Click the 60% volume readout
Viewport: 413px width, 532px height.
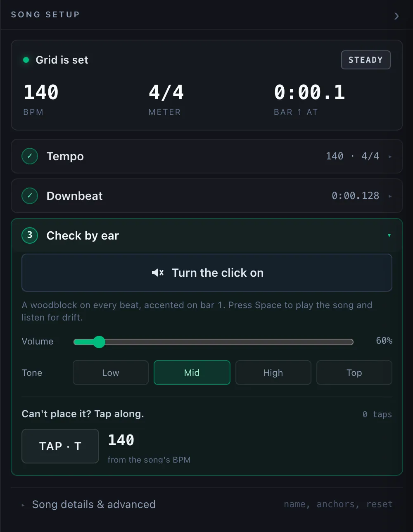(x=384, y=341)
